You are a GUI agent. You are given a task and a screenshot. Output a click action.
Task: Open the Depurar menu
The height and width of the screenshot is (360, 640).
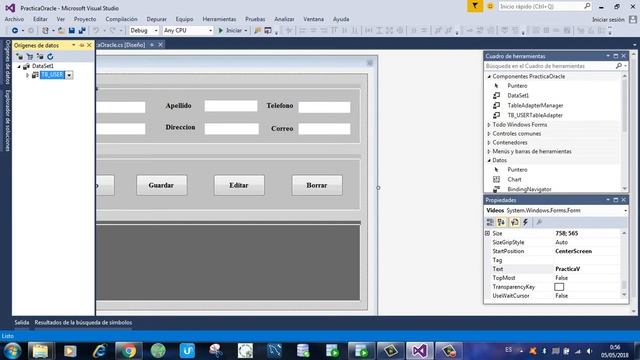pyautogui.click(x=156, y=19)
